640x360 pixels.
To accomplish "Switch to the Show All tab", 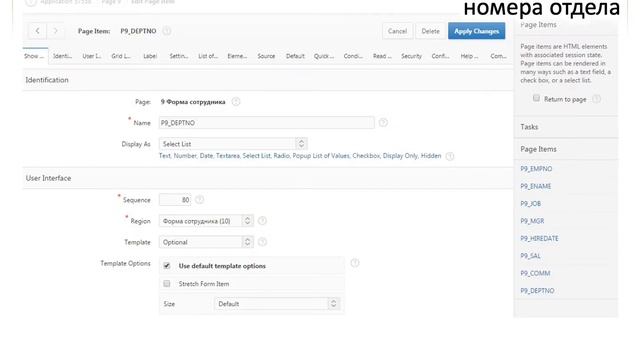I will tap(35, 56).
